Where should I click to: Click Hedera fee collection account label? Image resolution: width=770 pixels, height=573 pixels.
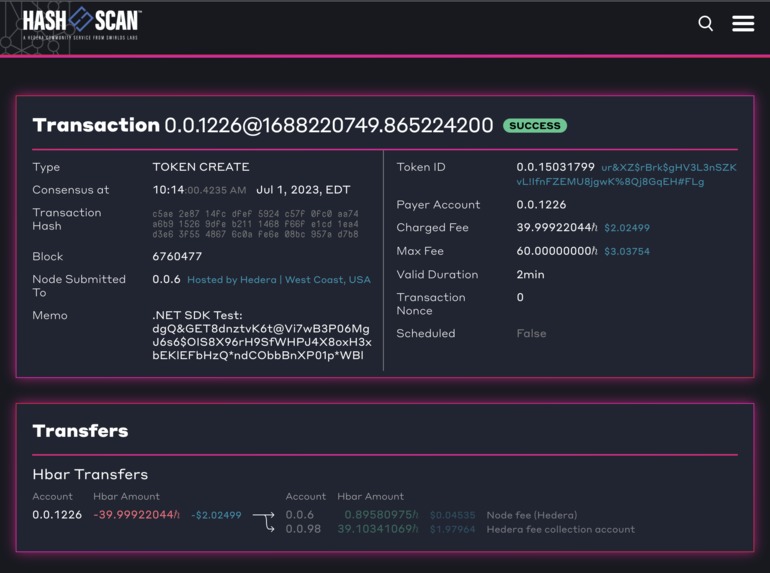click(x=560, y=529)
